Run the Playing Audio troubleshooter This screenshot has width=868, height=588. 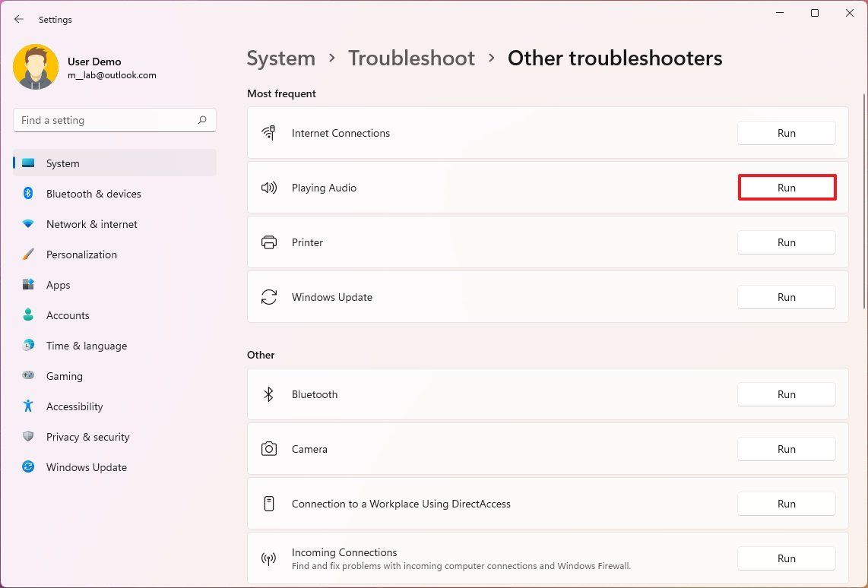787,187
